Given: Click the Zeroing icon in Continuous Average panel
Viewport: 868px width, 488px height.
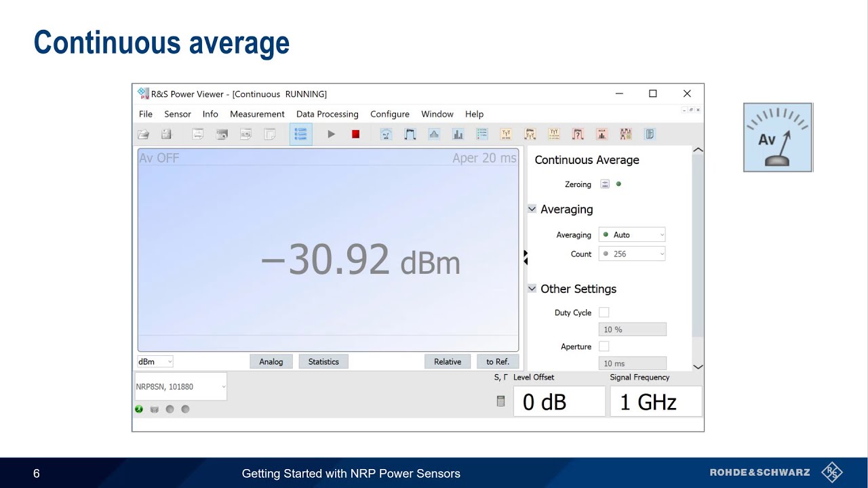Looking at the screenshot, I should (605, 184).
